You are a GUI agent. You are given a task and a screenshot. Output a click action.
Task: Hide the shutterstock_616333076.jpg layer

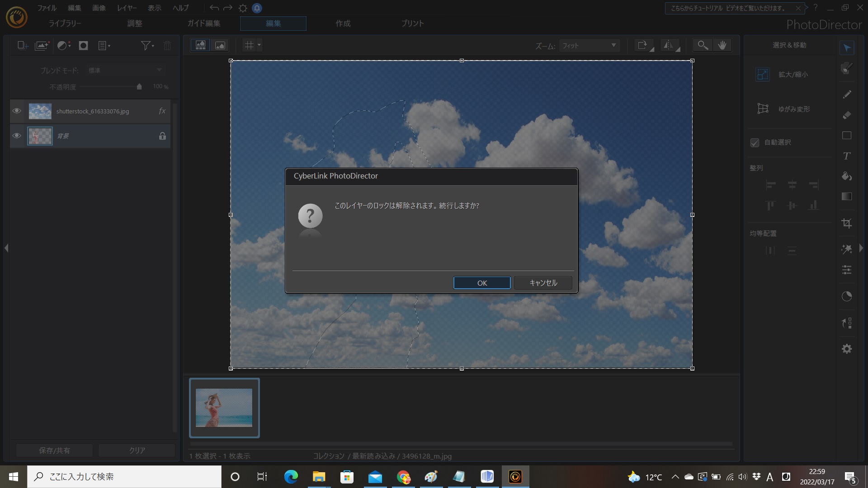17,111
